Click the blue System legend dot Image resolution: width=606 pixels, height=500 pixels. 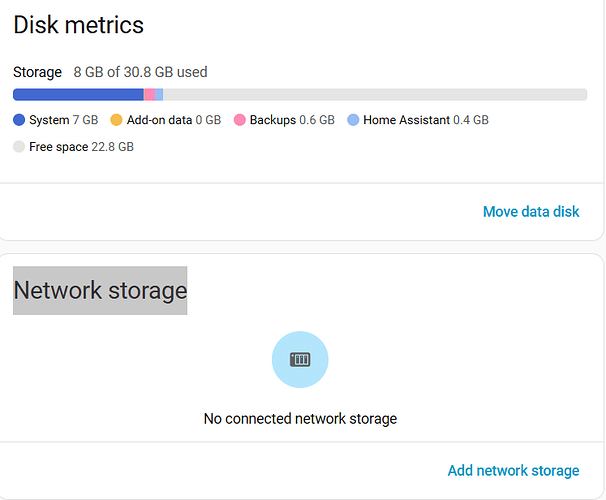pos(19,120)
